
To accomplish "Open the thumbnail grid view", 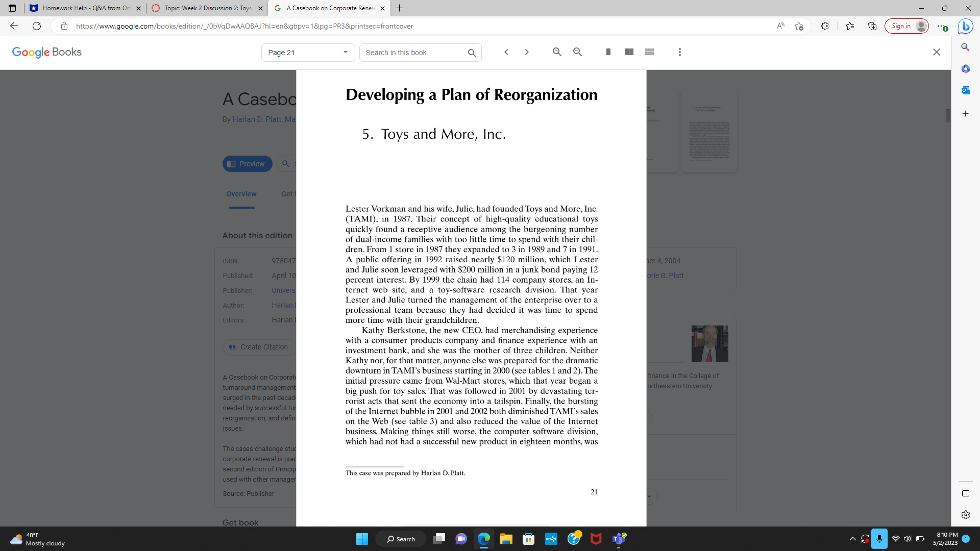I will [649, 52].
